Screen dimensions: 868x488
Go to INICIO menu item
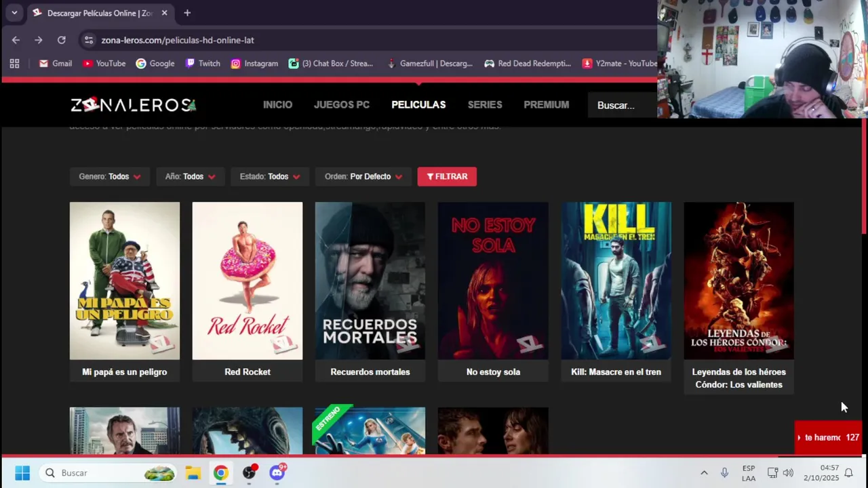pos(277,105)
